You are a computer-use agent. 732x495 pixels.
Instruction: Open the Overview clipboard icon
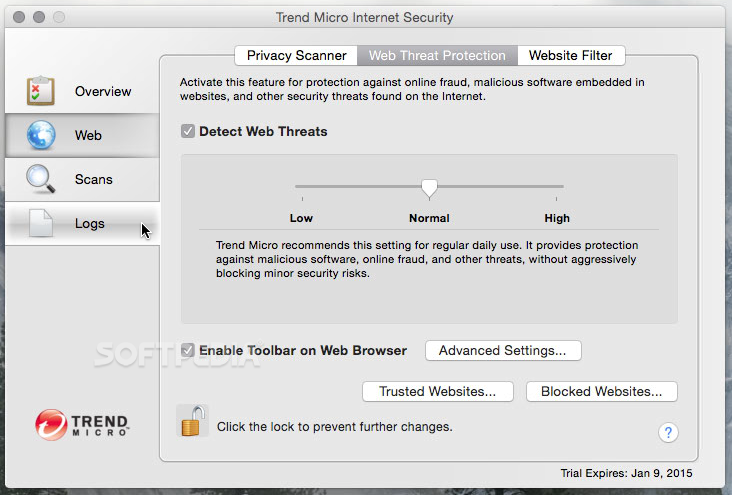(41, 91)
